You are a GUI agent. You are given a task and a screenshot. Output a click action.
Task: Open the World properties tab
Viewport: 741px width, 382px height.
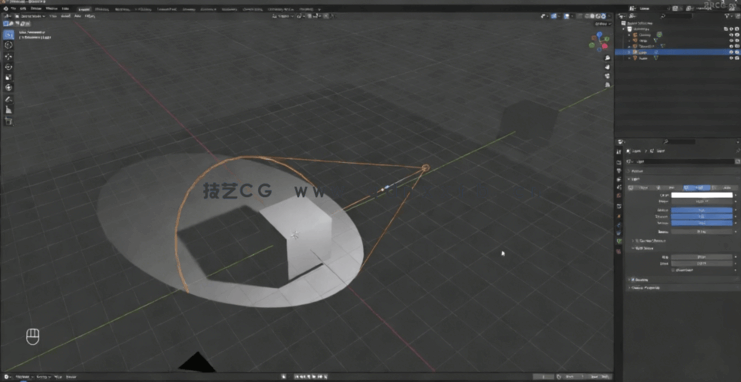(x=619, y=195)
